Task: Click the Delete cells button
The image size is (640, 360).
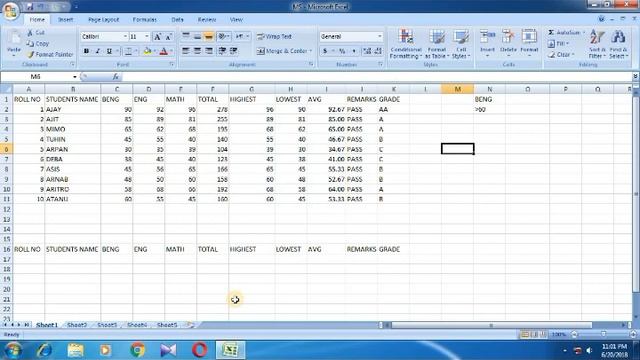Action: 508,43
